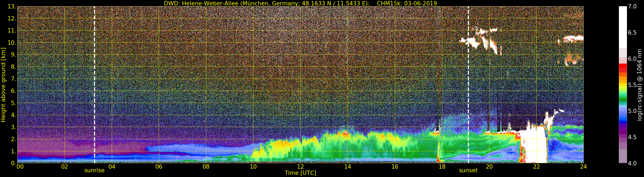Click the "8." height tick label
The width and height of the screenshot is (644, 177).
[13, 67]
